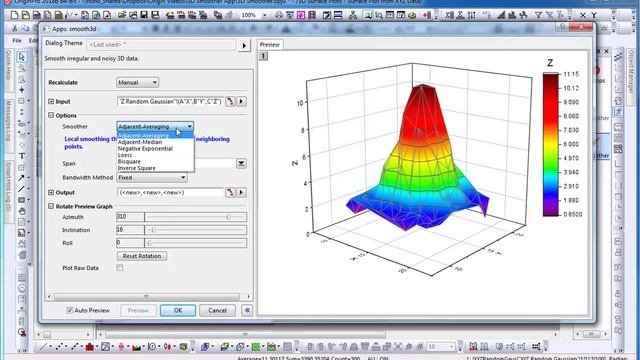The image size is (640, 360).
Task: Click the Output field with new columns
Action: [x=171, y=192]
